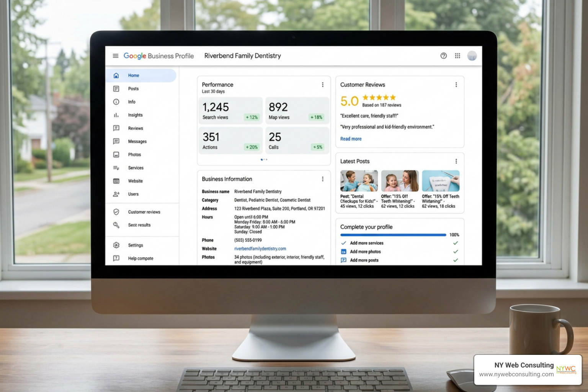Click the 892 Map views tile
Viewport: 588px width, 392px height.
click(x=297, y=110)
